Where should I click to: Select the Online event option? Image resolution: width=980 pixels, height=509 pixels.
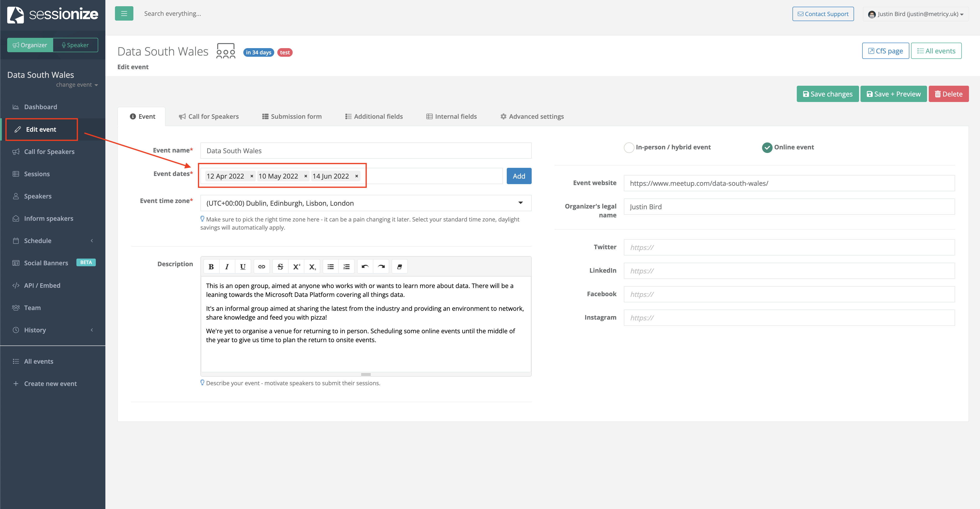click(767, 147)
